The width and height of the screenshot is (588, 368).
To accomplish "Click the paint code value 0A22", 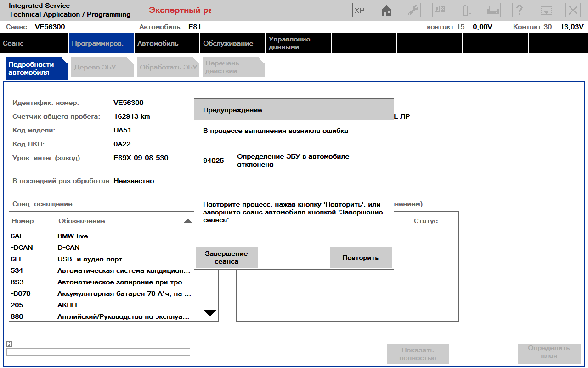I will coord(122,144).
